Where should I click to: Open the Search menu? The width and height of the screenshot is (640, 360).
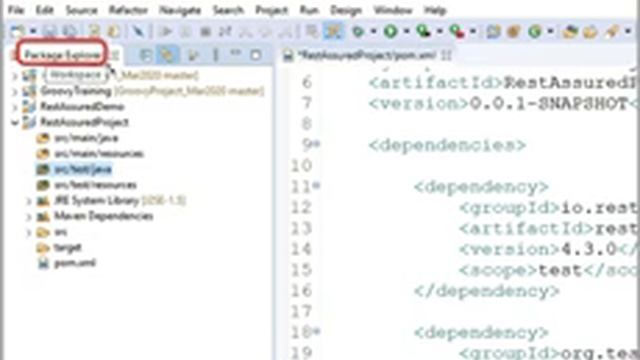228,10
